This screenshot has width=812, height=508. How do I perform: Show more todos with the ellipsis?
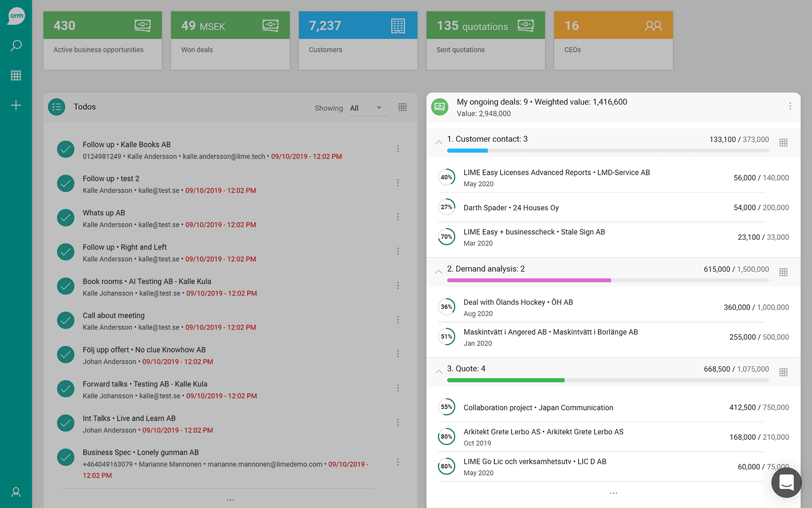pos(230,500)
